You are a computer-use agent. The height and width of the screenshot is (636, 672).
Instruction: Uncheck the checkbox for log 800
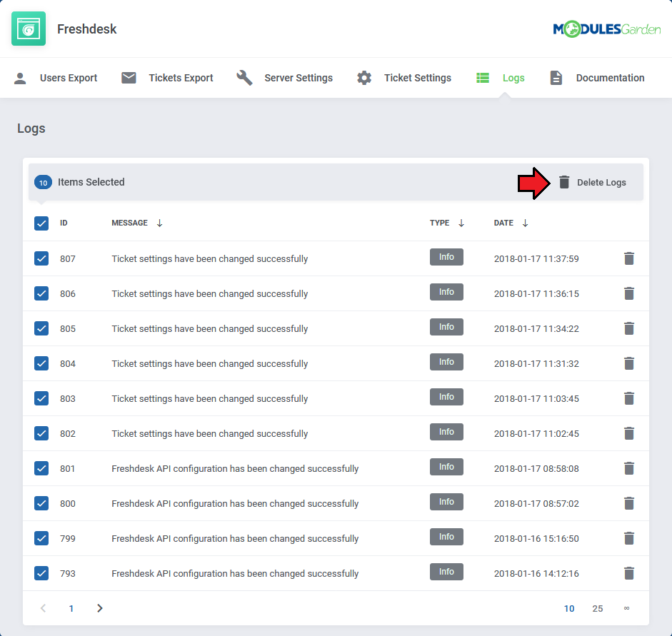point(41,504)
